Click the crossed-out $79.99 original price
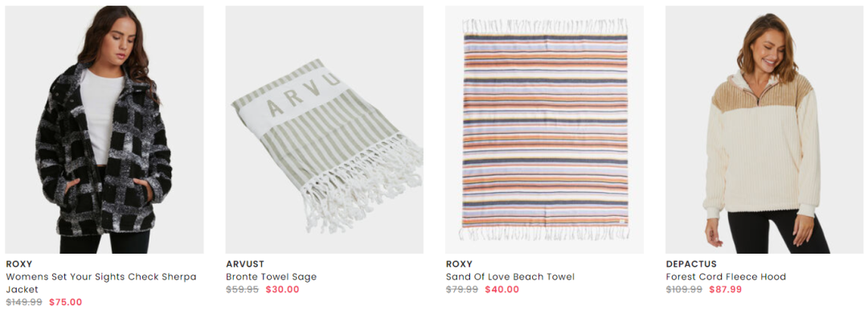This screenshot has width=868, height=334. [x=461, y=289]
